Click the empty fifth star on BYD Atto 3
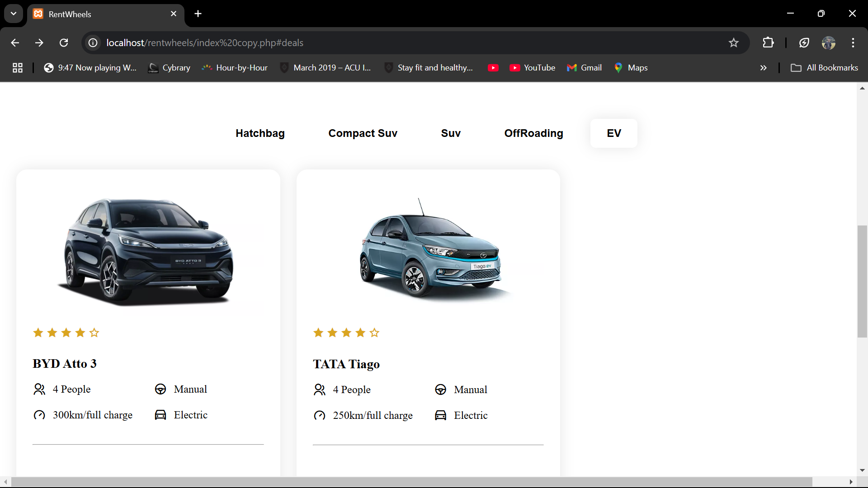The image size is (868, 488). (x=94, y=333)
